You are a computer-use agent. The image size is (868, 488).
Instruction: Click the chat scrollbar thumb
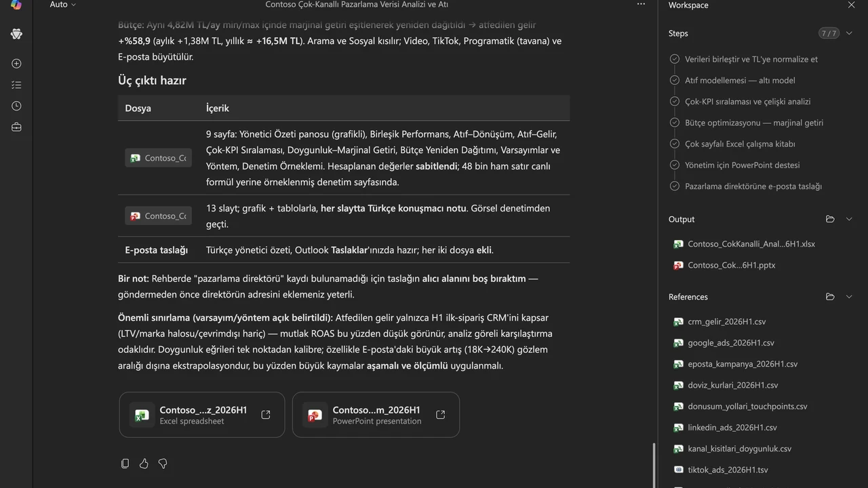coord(654,466)
